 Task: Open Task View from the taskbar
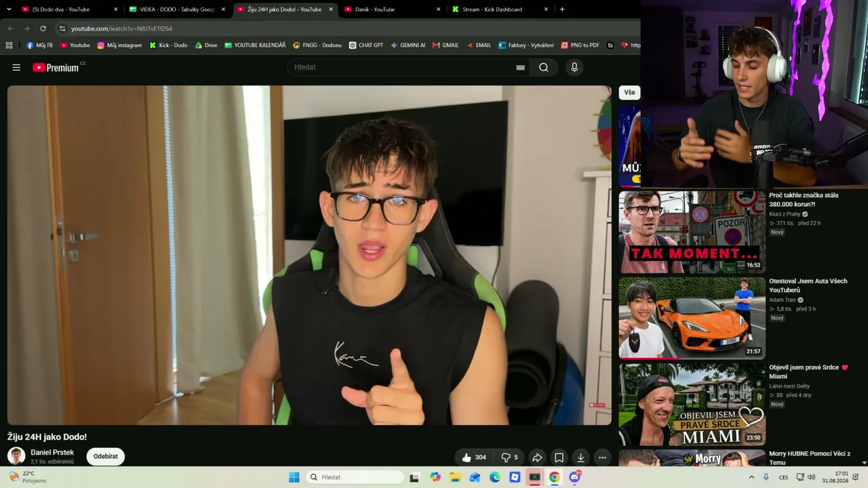tap(414, 477)
